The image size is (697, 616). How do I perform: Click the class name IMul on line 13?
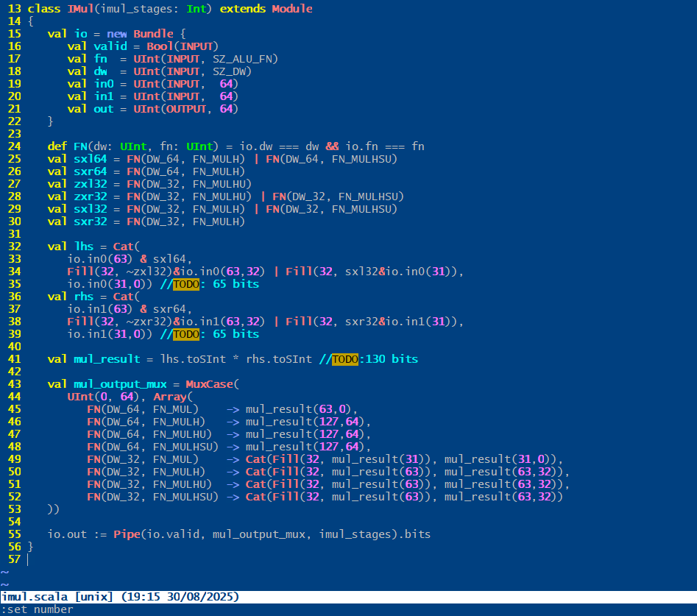tap(80, 9)
